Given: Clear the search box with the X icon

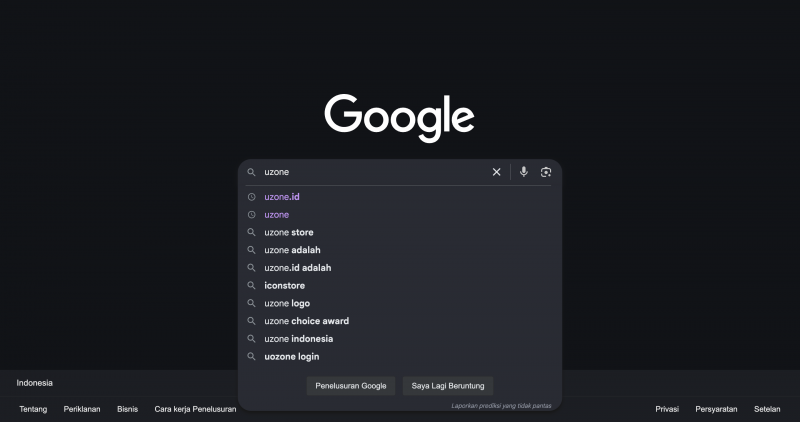Looking at the screenshot, I should [496, 172].
